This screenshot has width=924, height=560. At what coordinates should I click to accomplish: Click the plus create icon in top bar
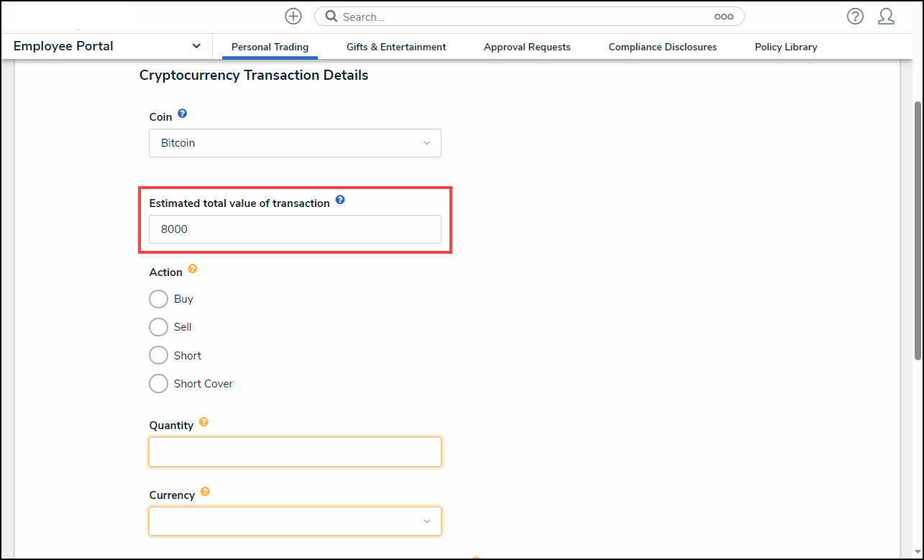pos(293,17)
